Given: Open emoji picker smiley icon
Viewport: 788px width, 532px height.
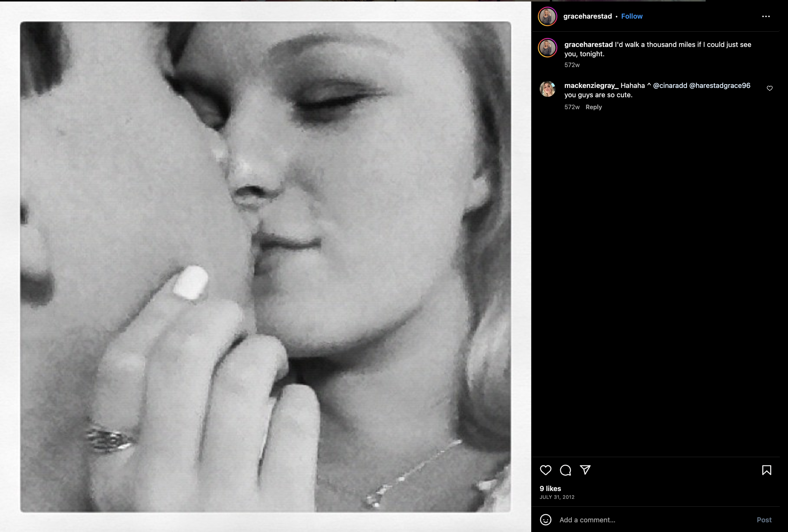Looking at the screenshot, I should point(545,520).
